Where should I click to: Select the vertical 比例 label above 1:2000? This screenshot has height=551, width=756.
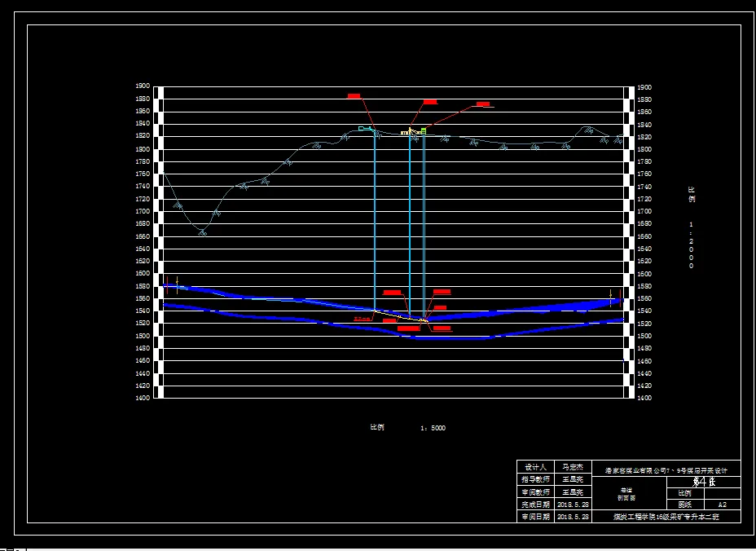click(692, 195)
